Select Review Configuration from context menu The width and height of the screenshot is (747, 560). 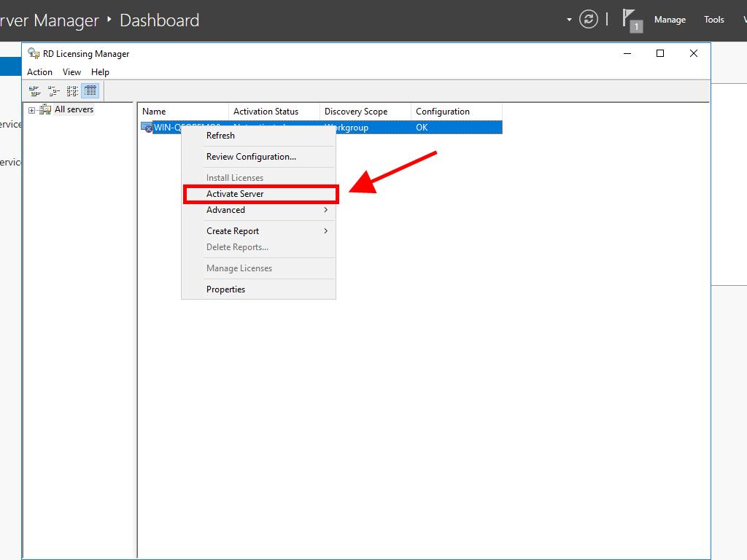click(251, 157)
